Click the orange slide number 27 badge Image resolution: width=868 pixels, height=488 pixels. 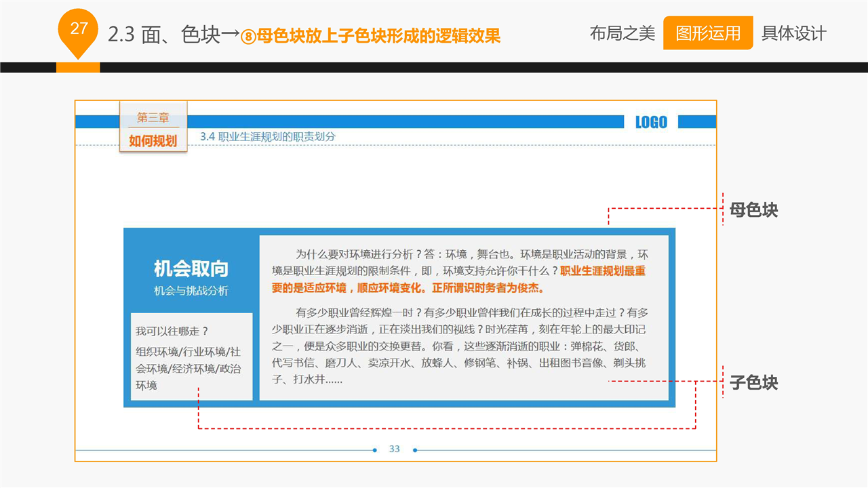pos(79,29)
